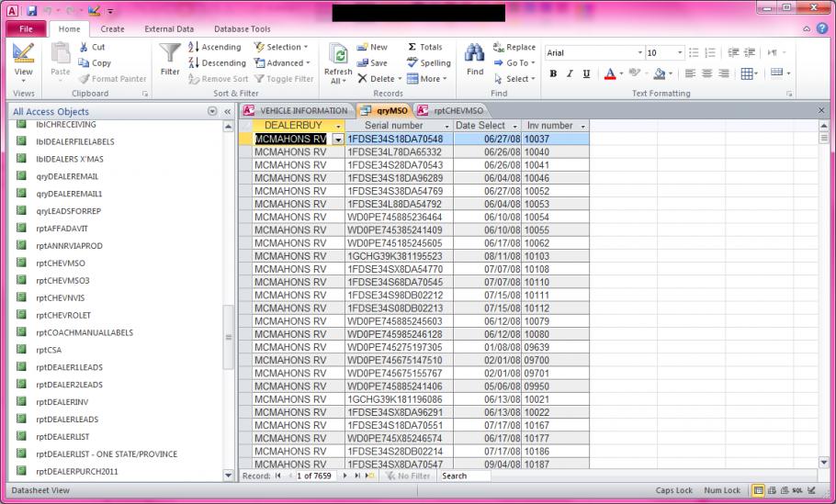Go to first record navigation button
Image resolution: width=836 pixels, height=504 pixels.
point(277,476)
